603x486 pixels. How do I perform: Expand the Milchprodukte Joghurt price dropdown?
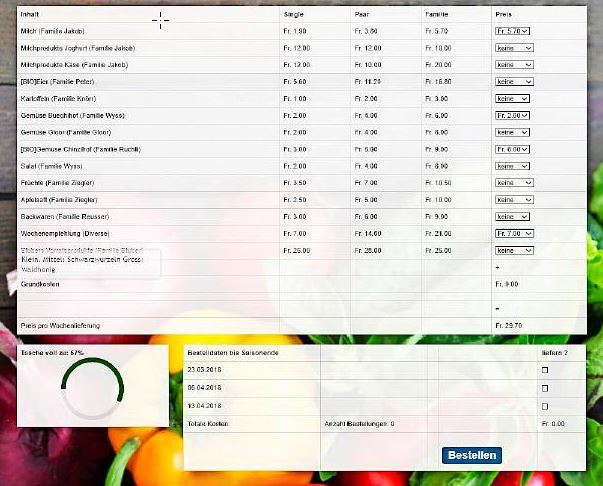[512, 48]
